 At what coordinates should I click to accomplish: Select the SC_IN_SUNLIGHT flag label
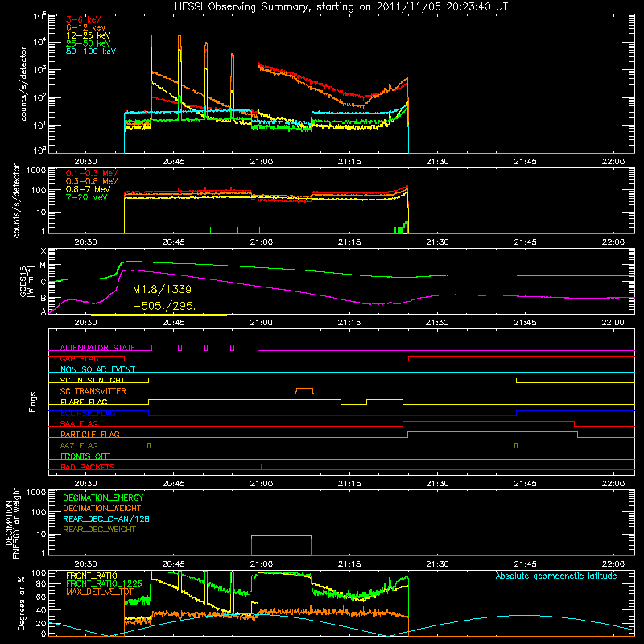[x=93, y=380]
